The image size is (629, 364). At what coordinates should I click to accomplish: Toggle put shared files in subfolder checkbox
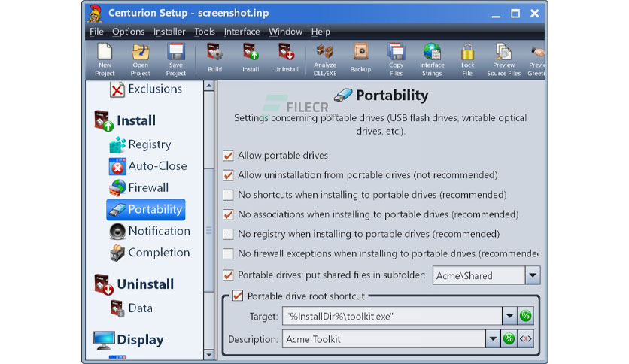[x=228, y=275]
